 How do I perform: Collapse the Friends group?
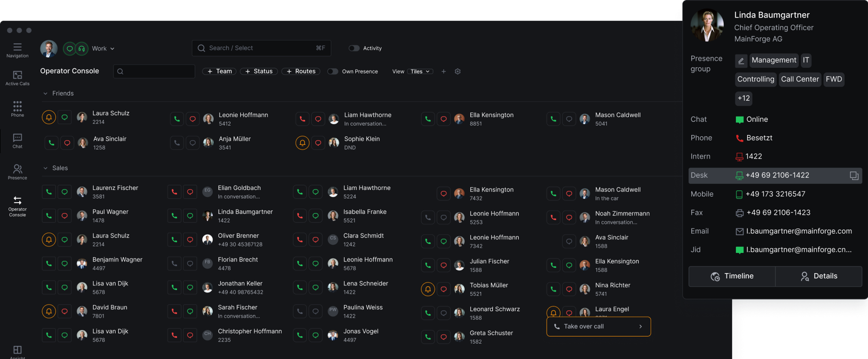click(x=45, y=93)
